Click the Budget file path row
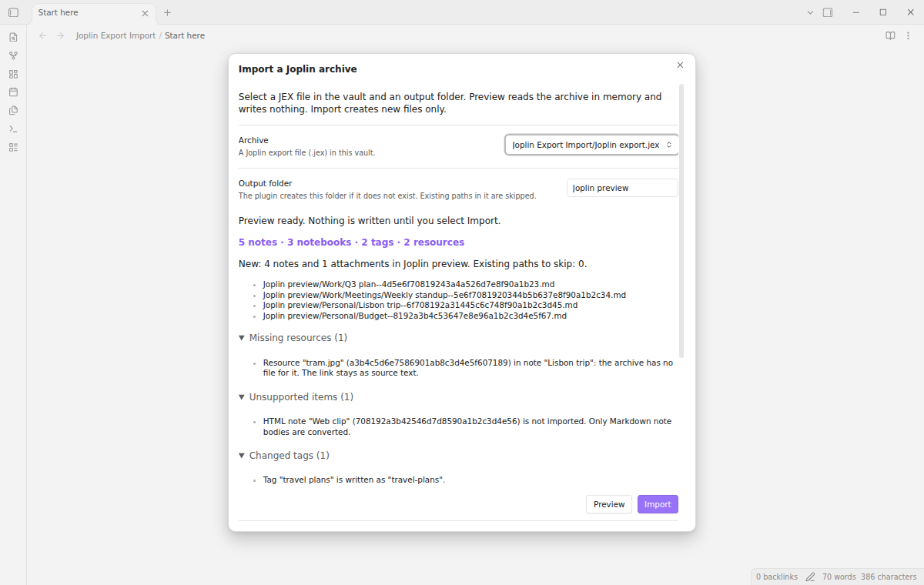The image size is (924, 585). [415, 316]
